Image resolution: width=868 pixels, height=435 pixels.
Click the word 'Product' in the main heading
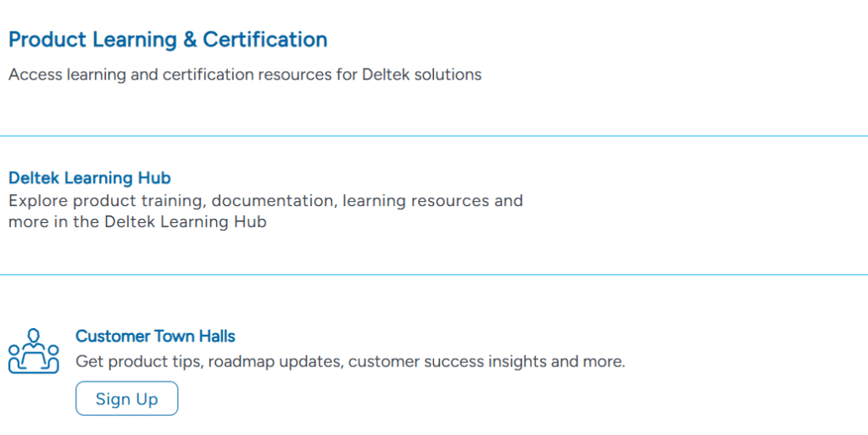pyautogui.click(x=47, y=39)
